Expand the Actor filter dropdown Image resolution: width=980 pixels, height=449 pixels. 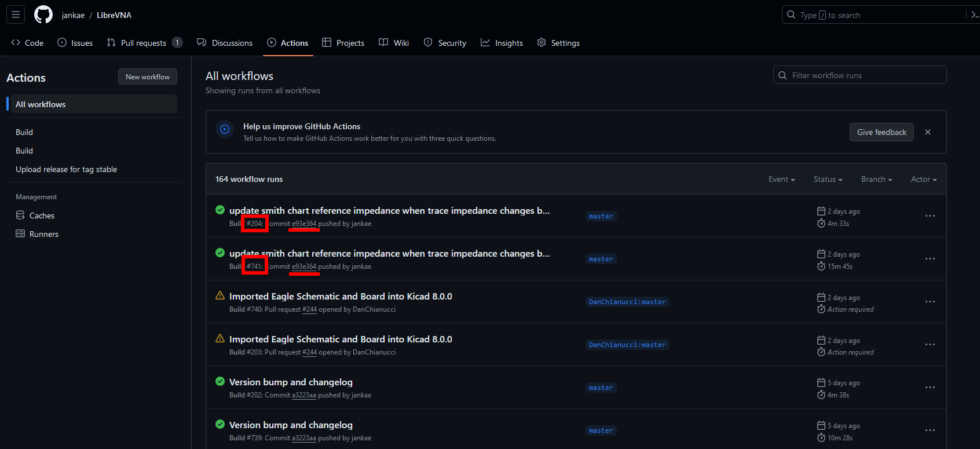tap(923, 180)
